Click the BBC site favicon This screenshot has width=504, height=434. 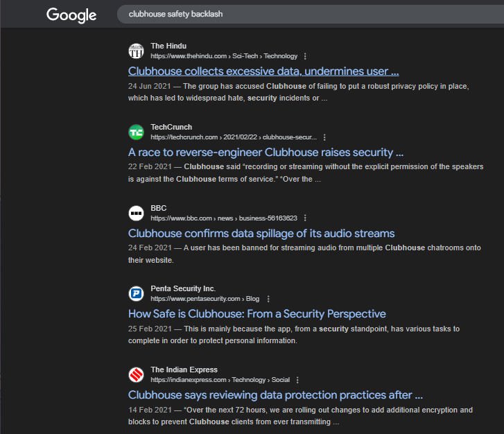pyautogui.click(x=136, y=213)
